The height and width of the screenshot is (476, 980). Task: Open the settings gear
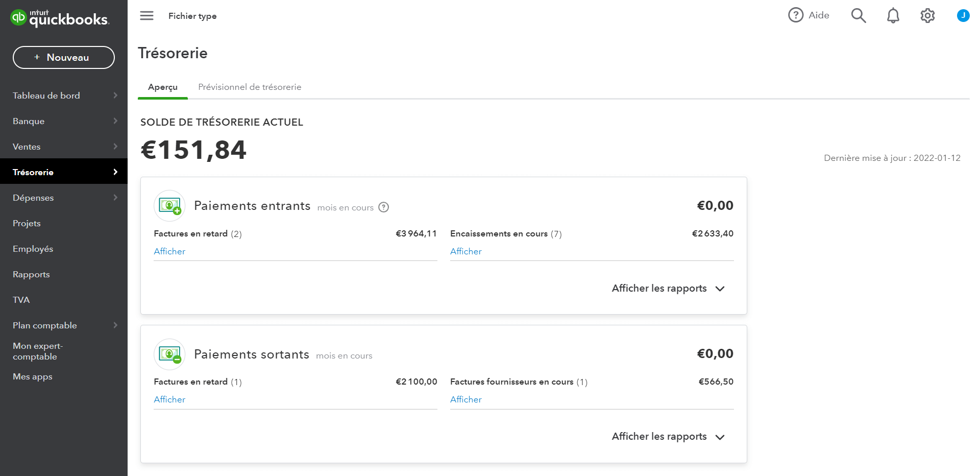tap(927, 16)
